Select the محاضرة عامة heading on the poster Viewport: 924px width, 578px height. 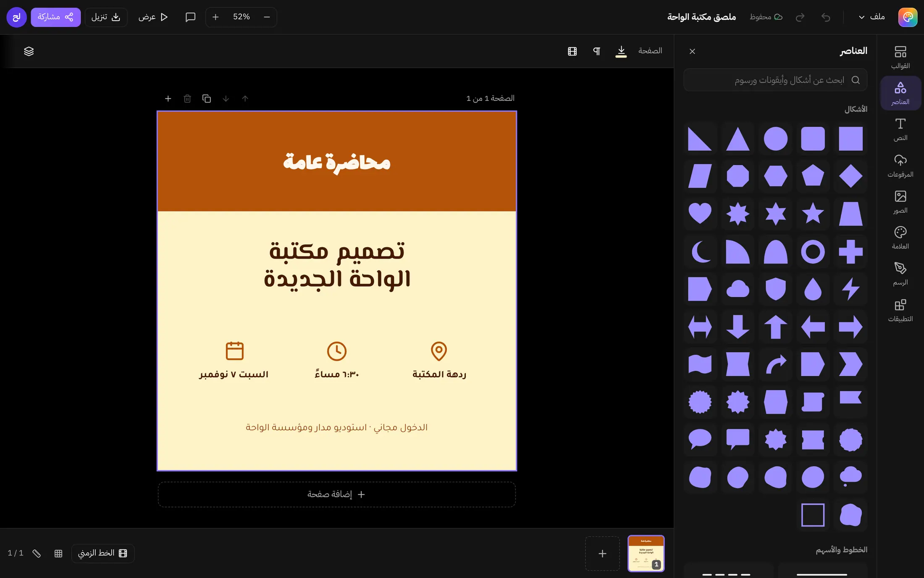tap(337, 162)
